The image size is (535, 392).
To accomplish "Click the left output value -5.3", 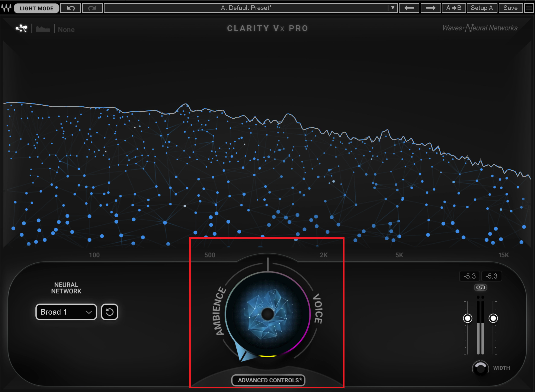I will pos(470,276).
